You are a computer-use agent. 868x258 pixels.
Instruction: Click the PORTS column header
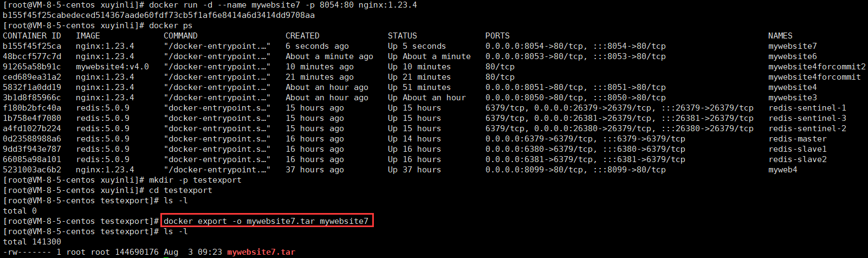497,36
